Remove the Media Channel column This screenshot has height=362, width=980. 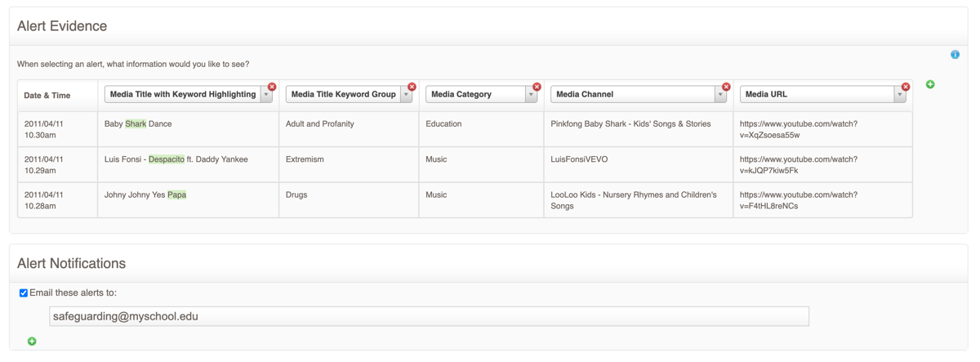tap(726, 87)
